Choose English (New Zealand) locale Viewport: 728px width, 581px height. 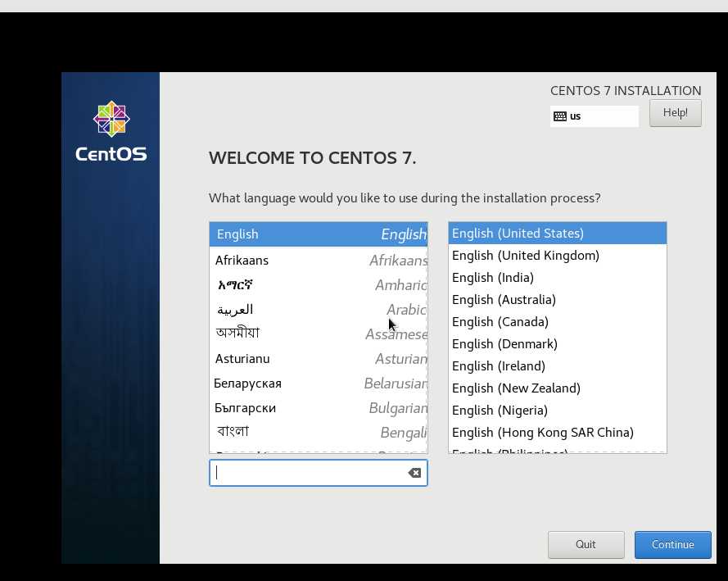pyautogui.click(x=558, y=388)
